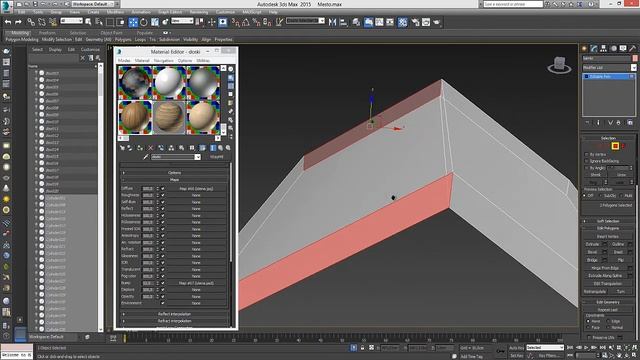Click the Mirror tool icon
The image size is (640, 360).
(333, 22)
